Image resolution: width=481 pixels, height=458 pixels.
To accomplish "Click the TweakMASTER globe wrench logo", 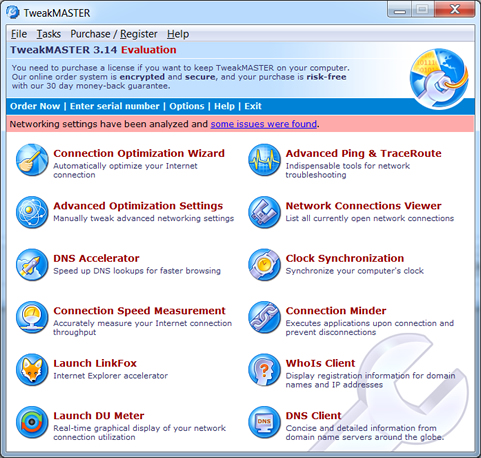I will 439,79.
